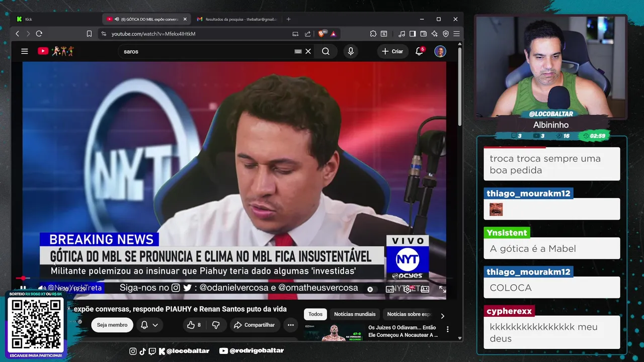Enter fullscreen video mode
Screen dimensions: 644x362
click(x=442, y=289)
